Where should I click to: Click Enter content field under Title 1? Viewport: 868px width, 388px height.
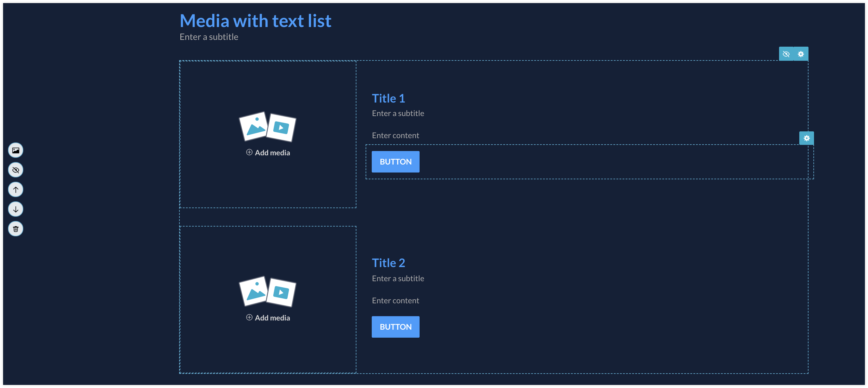pyautogui.click(x=395, y=135)
